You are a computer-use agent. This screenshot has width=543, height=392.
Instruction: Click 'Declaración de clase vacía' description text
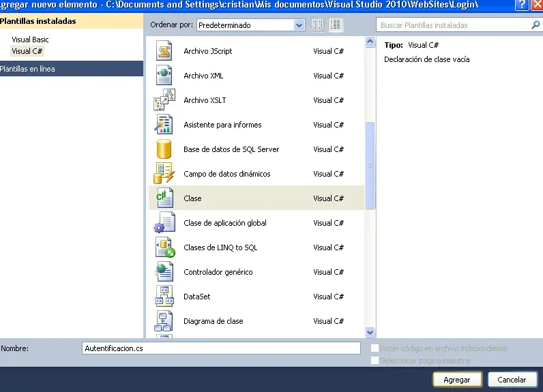(426, 59)
